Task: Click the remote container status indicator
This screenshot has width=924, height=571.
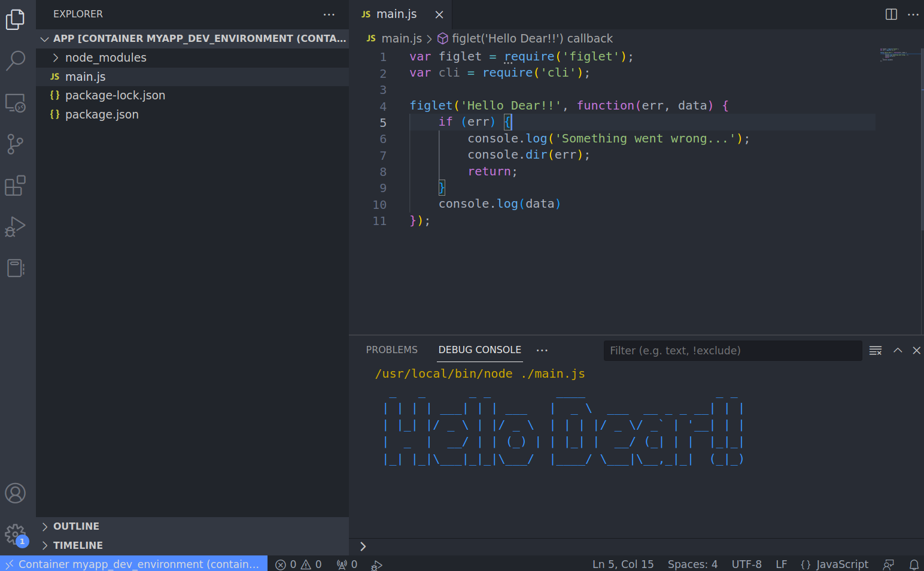Action: (133, 564)
